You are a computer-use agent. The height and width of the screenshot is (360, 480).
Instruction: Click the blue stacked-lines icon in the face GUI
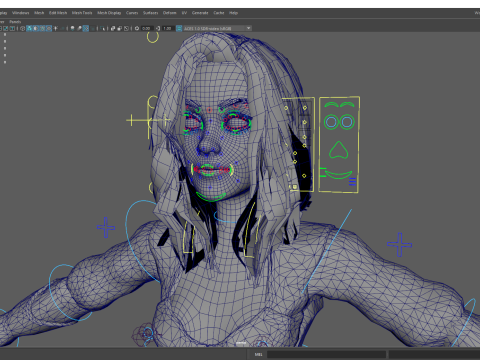[353, 182]
